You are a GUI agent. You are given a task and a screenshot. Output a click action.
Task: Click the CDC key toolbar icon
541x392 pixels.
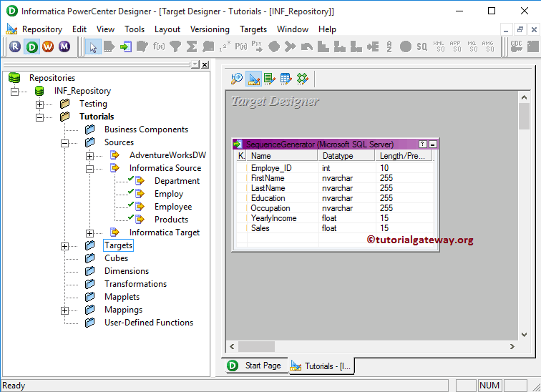click(x=517, y=46)
